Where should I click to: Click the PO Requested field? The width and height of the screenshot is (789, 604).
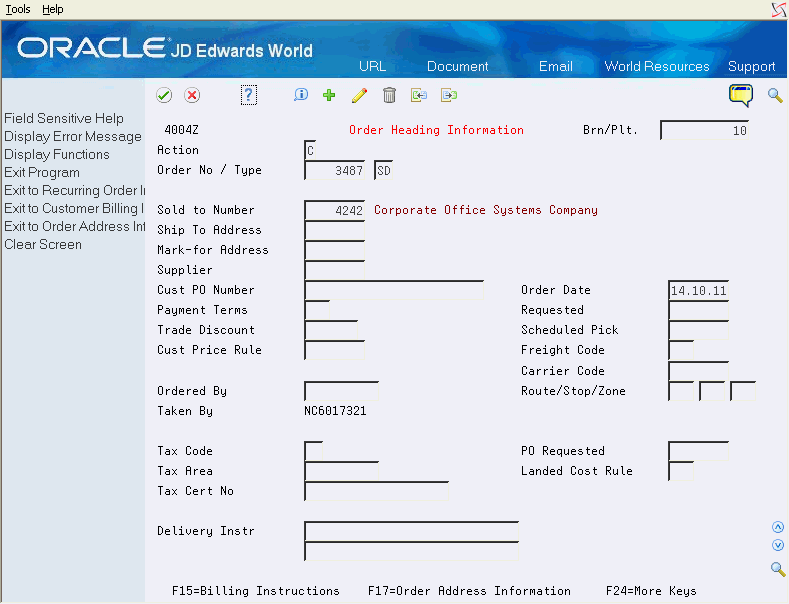click(x=698, y=451)
